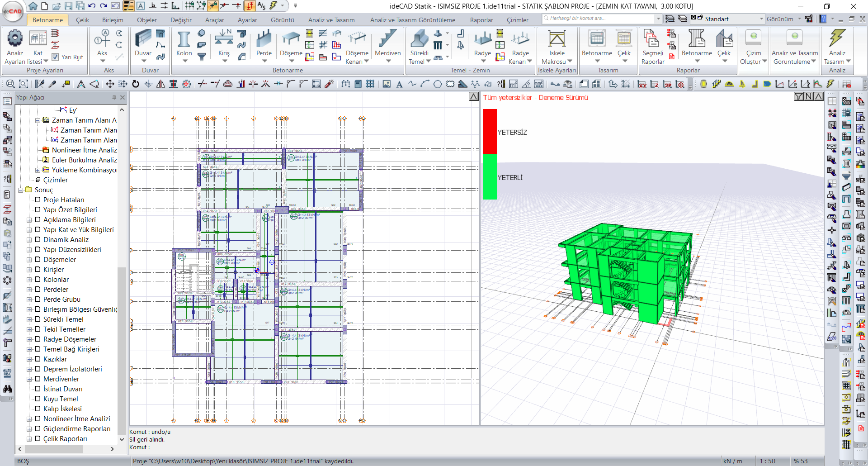Click the red YETERSİZ legend swatch

pos(490,132)
